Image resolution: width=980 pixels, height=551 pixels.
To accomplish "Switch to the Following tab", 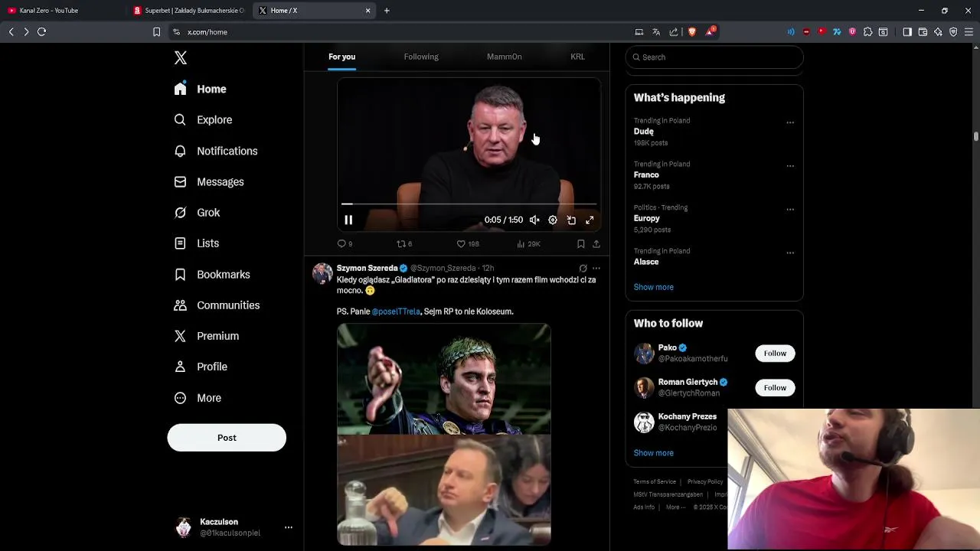I will click(x=421, y=57).
